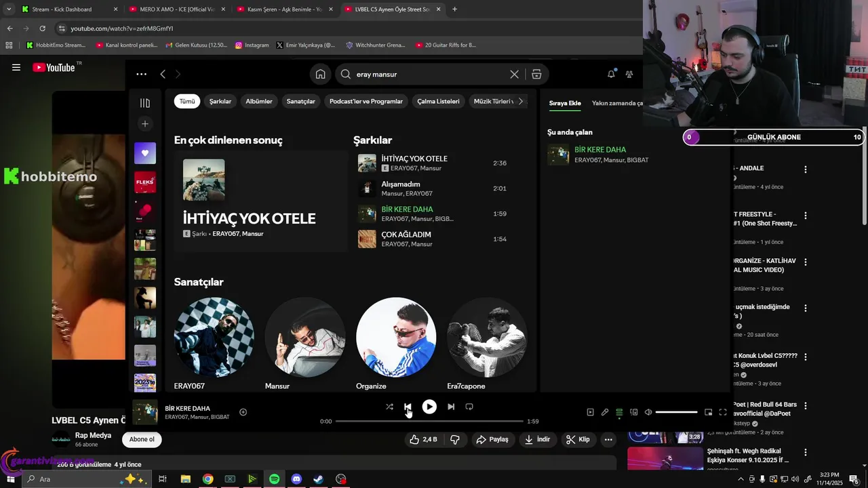Open Spotify notifications bell
Screen dimensions: 868x488
611,74
